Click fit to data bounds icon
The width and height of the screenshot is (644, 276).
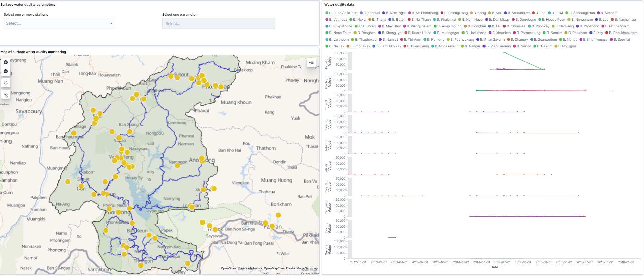6,83
